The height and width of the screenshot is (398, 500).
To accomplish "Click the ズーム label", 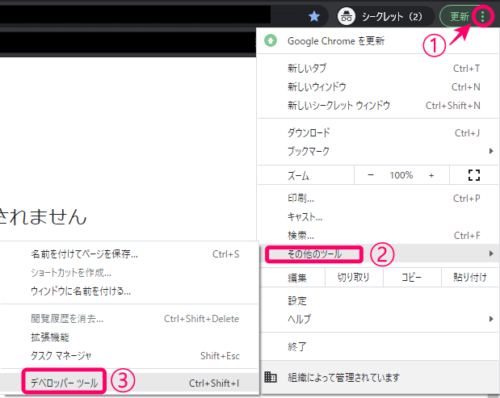I will tap(299, 175).
